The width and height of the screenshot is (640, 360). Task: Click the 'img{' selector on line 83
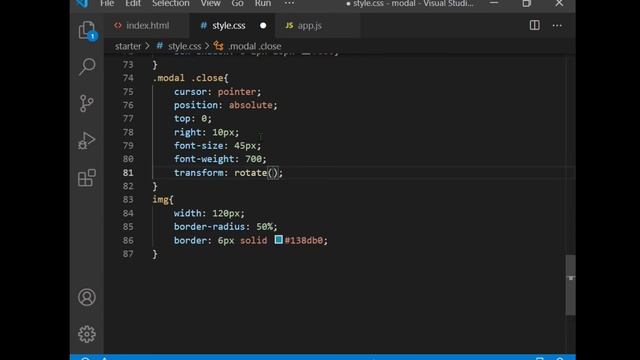(163, 200)
